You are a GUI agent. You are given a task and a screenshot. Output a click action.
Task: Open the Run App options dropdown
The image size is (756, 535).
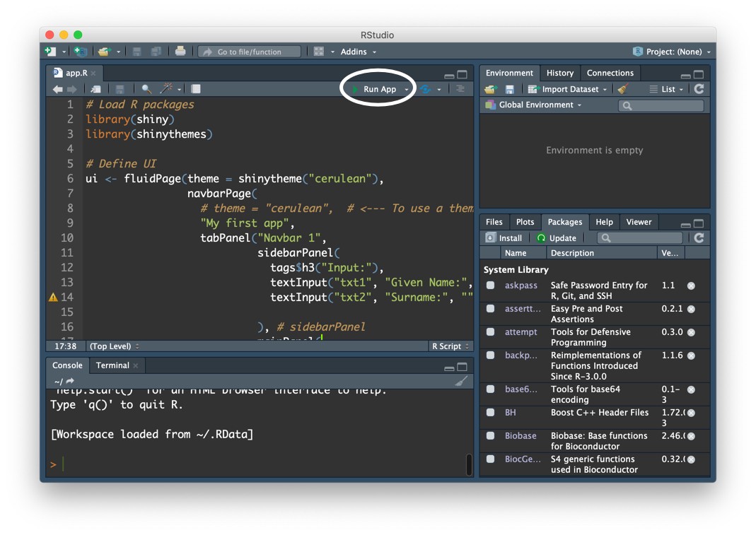[x=407, y=90]
